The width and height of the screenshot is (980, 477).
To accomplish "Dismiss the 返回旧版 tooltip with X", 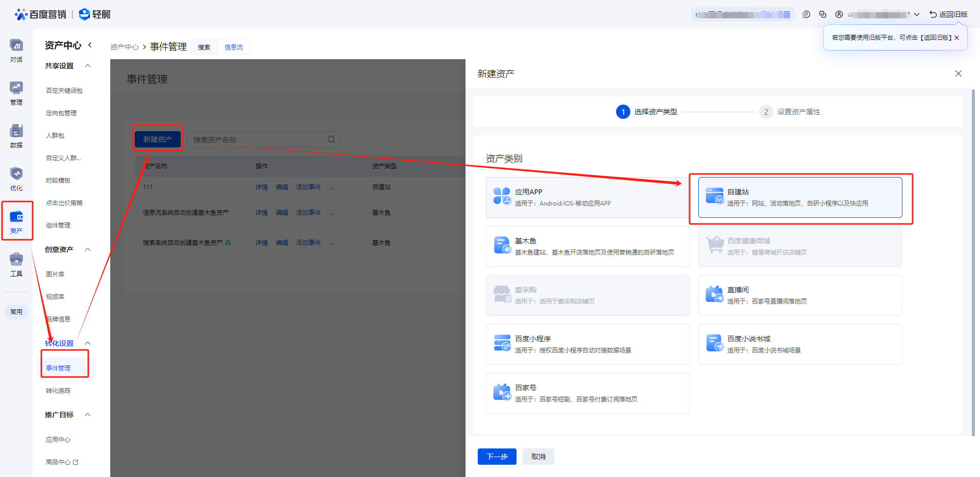I will point(957,38).
